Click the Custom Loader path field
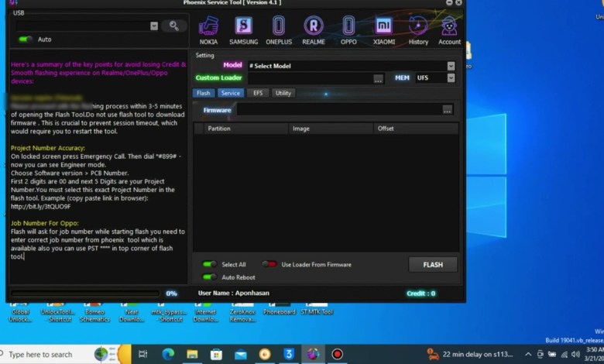 tap(311, 78)
